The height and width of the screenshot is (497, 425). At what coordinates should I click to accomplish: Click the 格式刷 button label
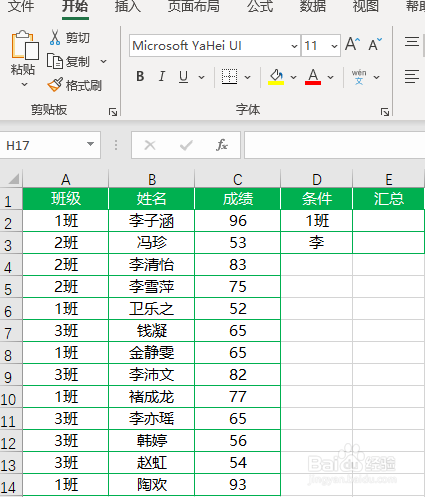tap(84, 86)
